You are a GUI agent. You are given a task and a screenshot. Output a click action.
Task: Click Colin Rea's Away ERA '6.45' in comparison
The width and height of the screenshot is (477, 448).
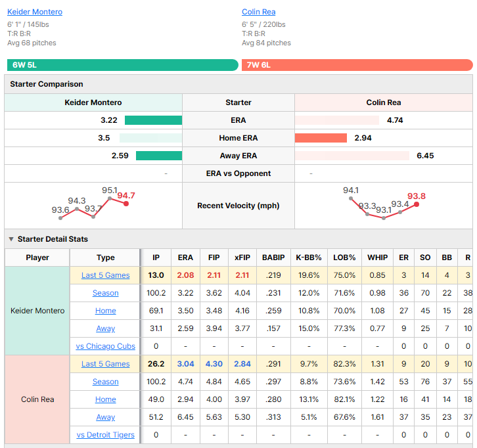pyautogui.click(x=425, y=156)
